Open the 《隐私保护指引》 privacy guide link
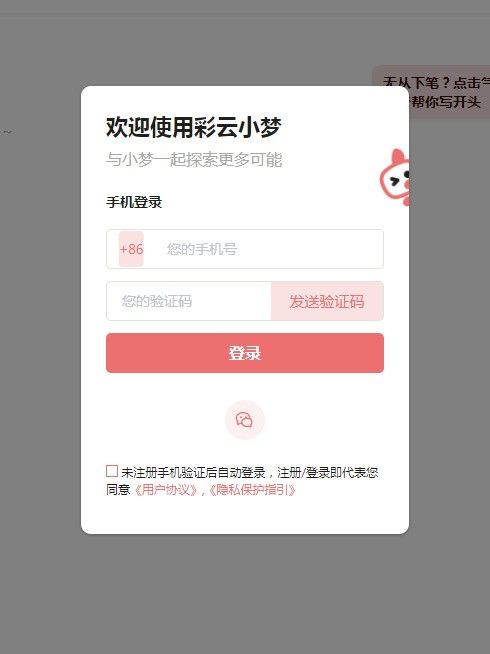Image resolution: width=490 pixels, height=654 pixels. coord(252,490)
